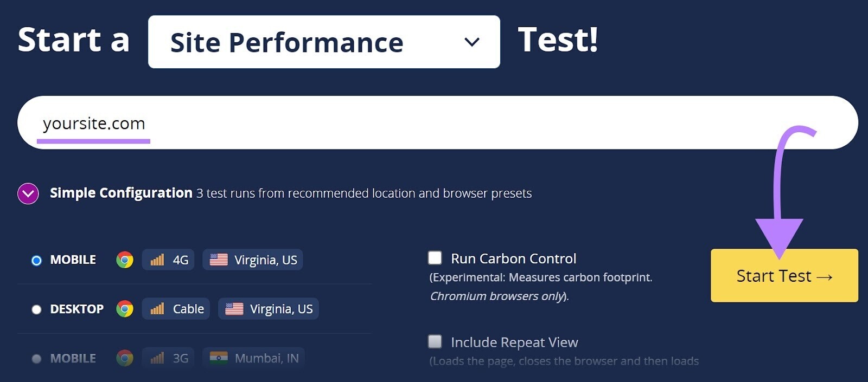Click the Cable connection signal icon
Image resolution: width=868 pixels, height=382 pixels.
tap(157, 309)
